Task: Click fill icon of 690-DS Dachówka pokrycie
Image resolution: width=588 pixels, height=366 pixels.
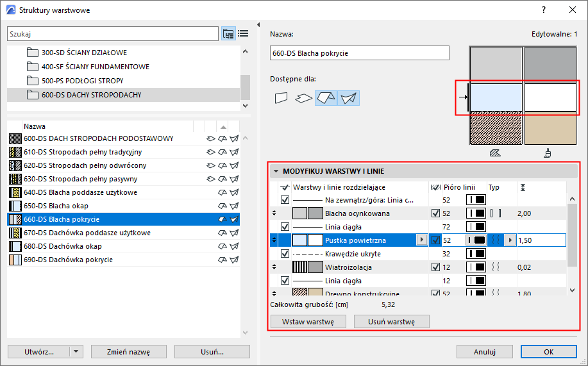Action: point(15,260)
